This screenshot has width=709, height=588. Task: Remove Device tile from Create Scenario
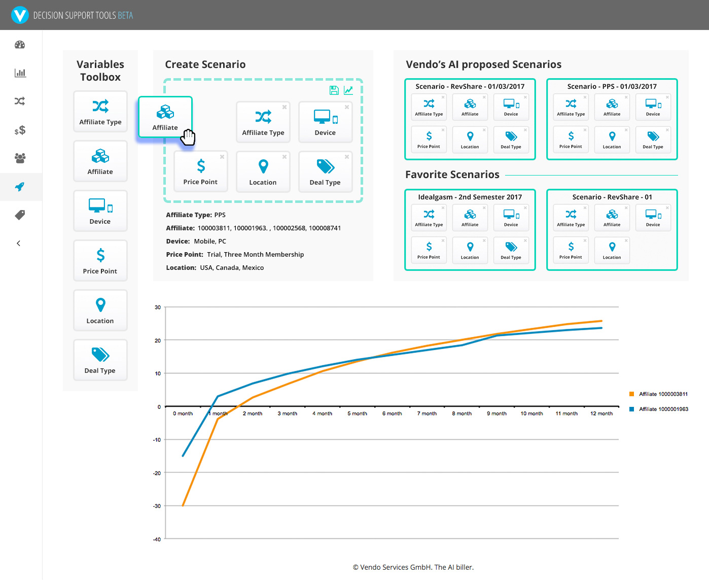347,107
